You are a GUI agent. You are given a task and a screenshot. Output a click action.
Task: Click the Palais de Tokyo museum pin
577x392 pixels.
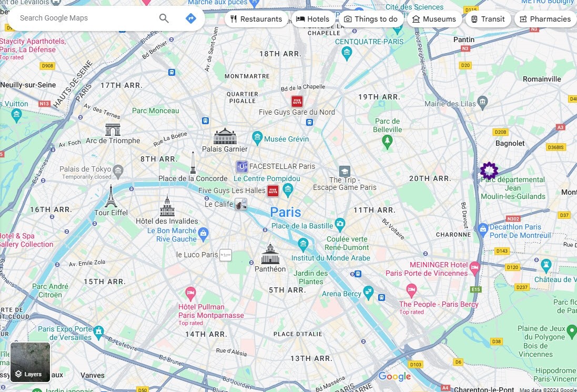click(118, 171)
